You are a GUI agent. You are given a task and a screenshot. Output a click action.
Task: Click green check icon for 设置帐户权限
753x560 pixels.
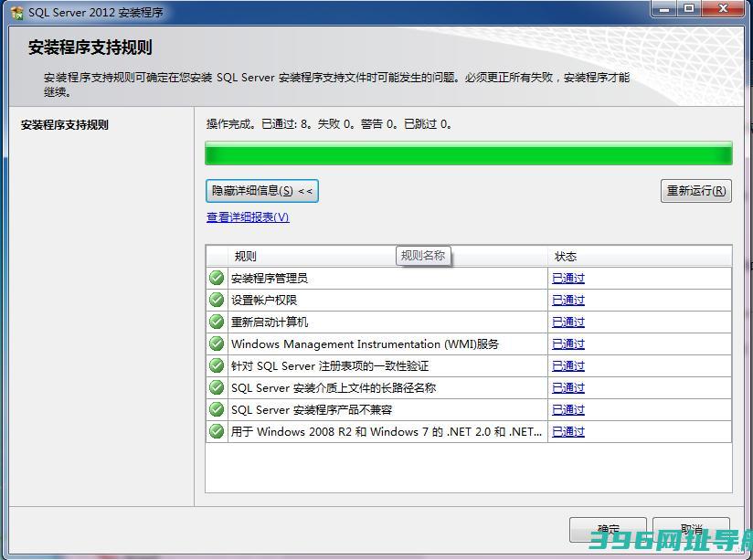point(217,300)
